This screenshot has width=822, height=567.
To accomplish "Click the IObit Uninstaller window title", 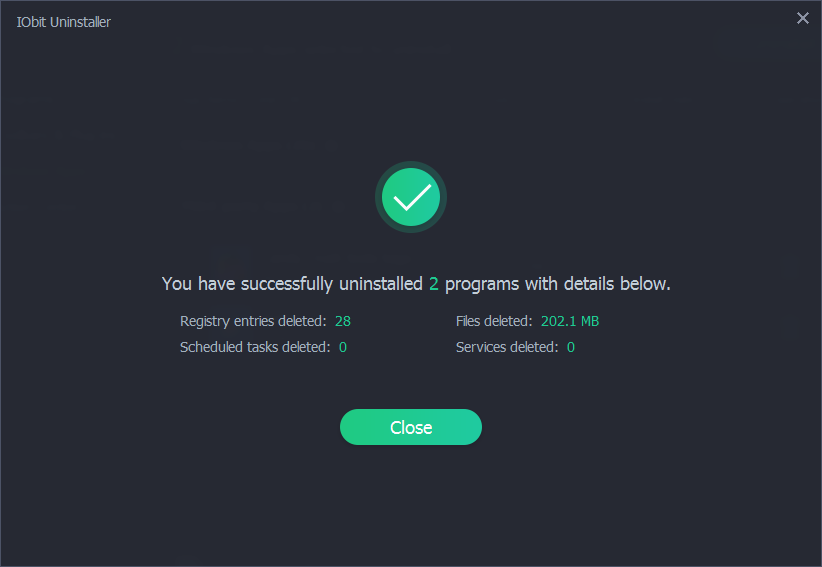I will tap(64, 22).
